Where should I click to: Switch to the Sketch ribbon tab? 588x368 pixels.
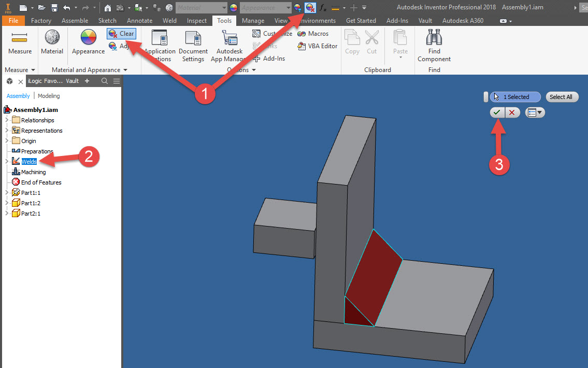point(107,21)
